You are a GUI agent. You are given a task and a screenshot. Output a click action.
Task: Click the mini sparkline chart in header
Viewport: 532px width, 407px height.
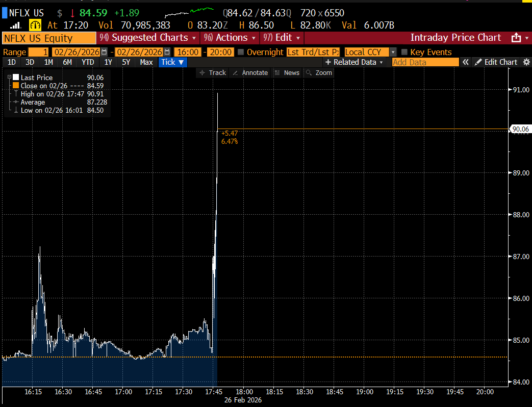189,13
